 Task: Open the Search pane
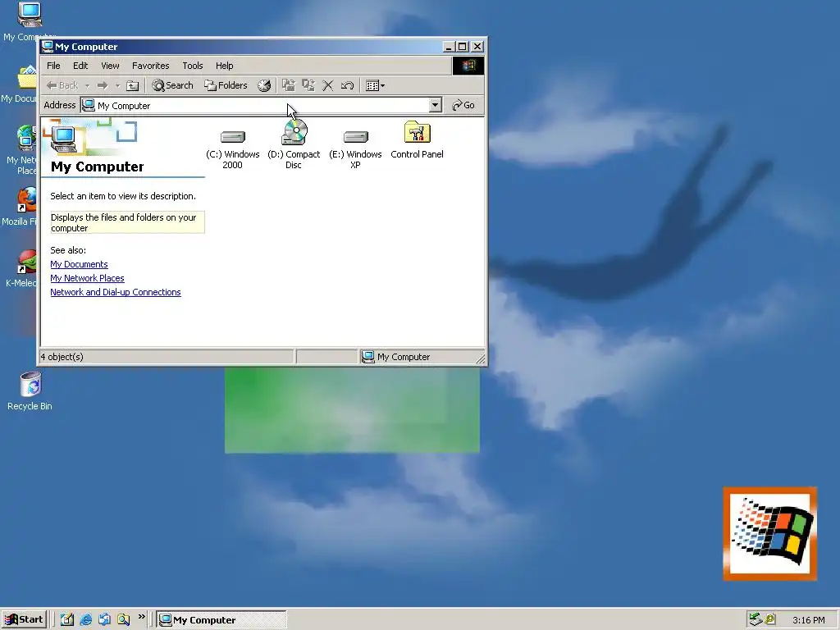pyautogui.click(x=172, y=85)
